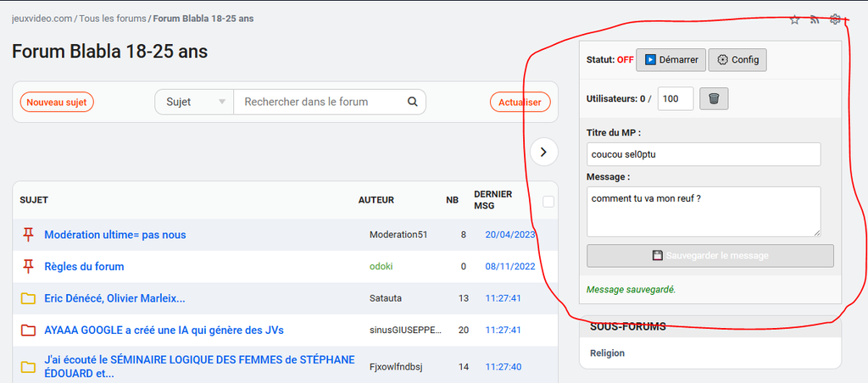The width and height of the screenshot is (868, 383).
Task: Open the Modération ultime= pas nous topic
Action: [115, 235]
